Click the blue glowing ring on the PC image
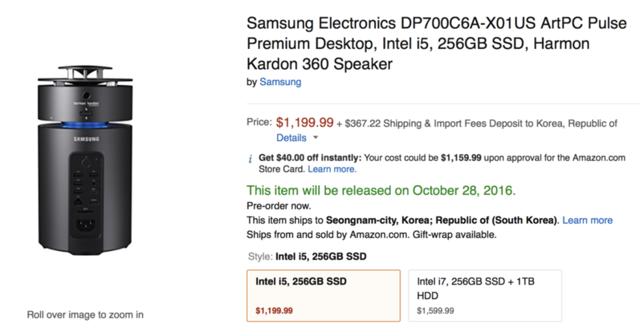 click(85, 124)
